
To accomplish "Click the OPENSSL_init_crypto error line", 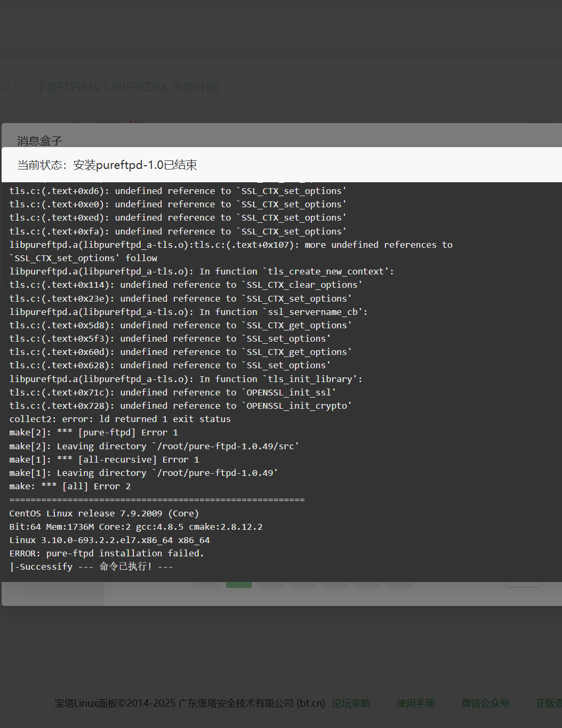I will (180, 406).
